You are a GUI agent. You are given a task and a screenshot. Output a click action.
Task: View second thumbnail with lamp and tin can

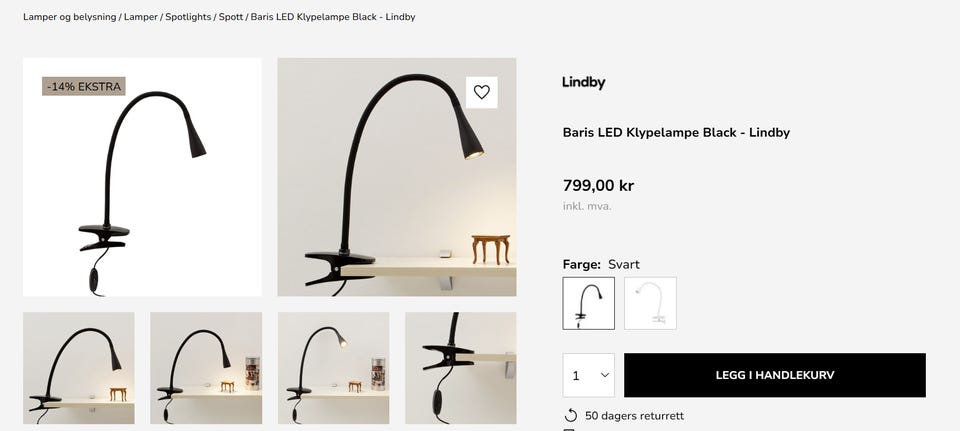click(x=206, y=368)
